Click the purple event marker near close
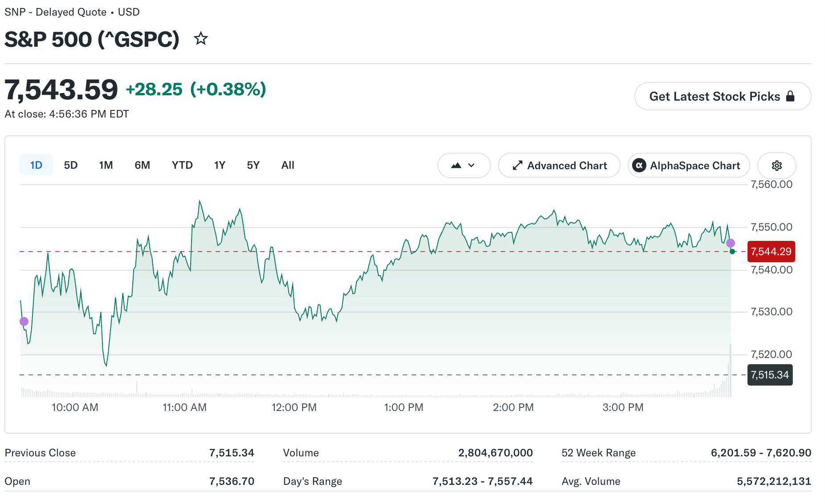The width and height of the screenshot is (825, 504). 731,243
